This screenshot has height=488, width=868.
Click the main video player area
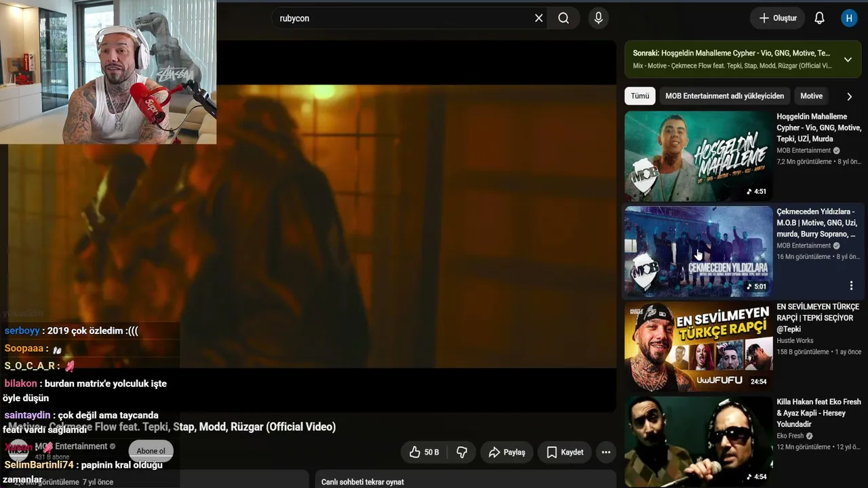312,227
